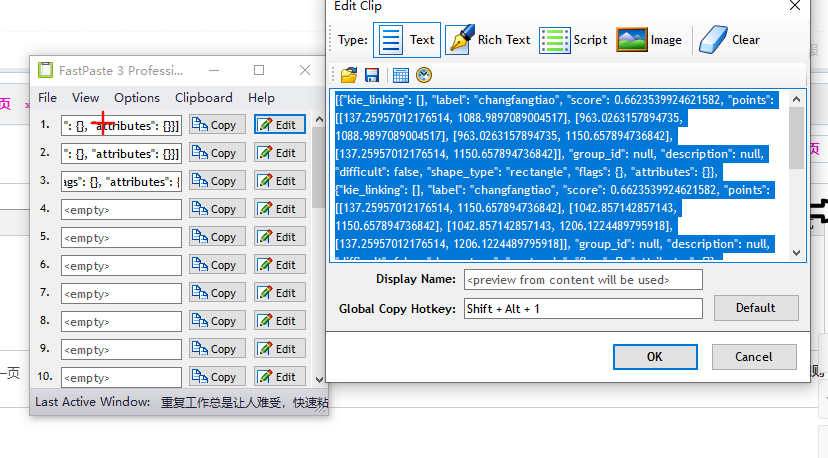Click the open file folder icon
828x458 pixels.
pyautogui.click(x=349, y=75)
